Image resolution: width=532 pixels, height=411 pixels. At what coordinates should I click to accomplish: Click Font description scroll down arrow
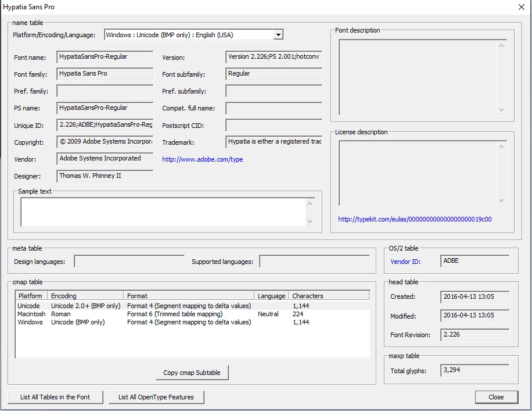pyautogui.click(x=501, y=110)
